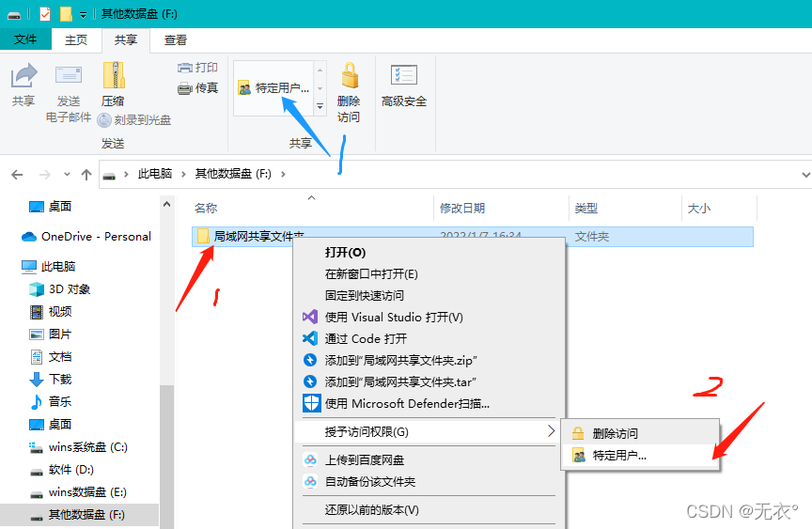Expand the share gallery more arrow

click(x=320, y=106)
